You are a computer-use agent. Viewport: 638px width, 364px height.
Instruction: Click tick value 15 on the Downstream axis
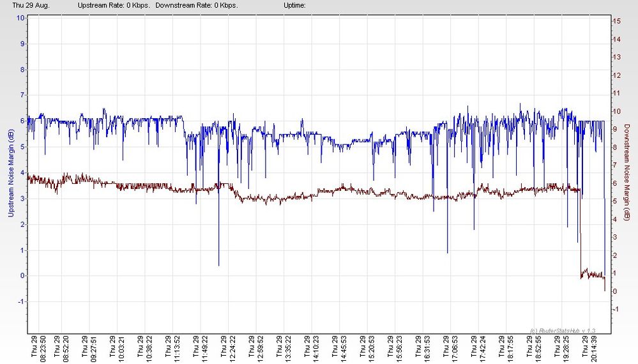(617, 21)
